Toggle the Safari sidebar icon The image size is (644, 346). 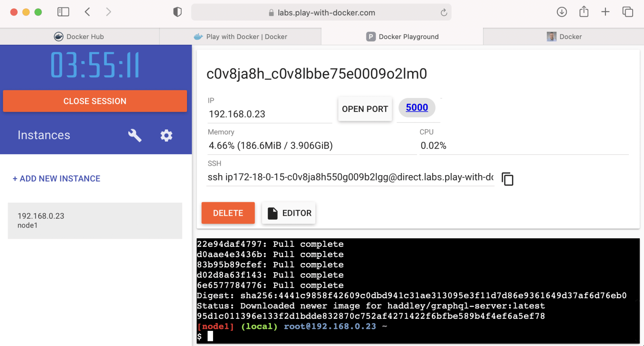pos(63,12)
